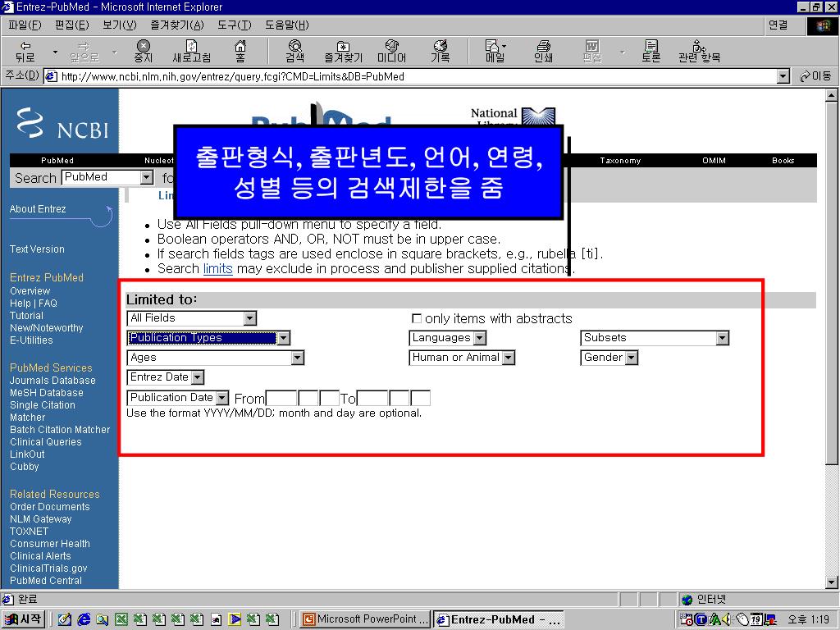The height and width of the screenshot is (630, 840).
Task: Click Internet Explorer quick launch icon
Action: coord(84,619)
